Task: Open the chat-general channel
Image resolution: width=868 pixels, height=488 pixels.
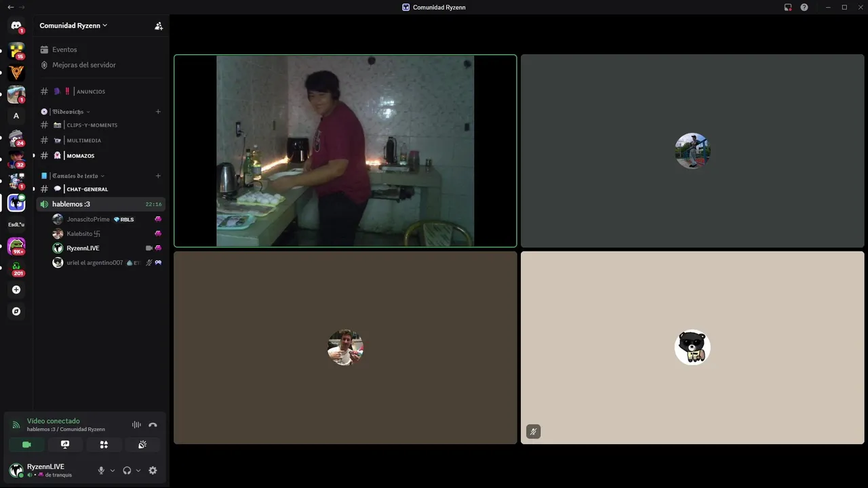Action: pyautogui.click(x=100, y=189)
